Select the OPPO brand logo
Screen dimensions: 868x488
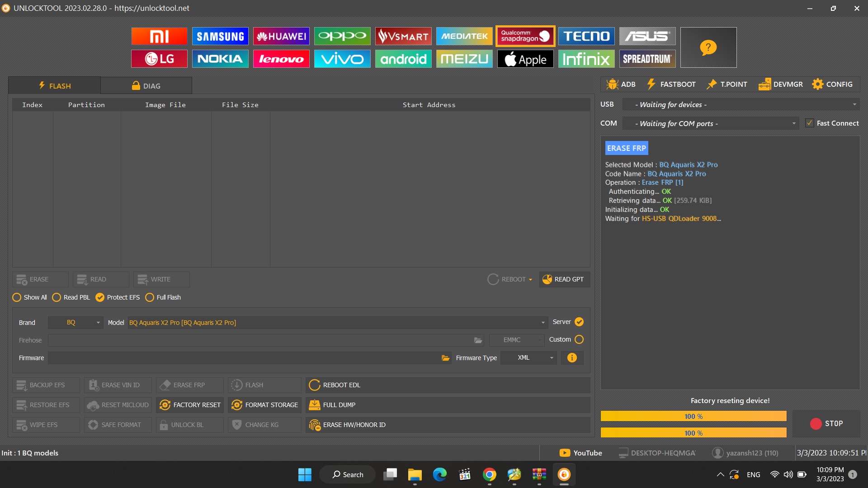[342, 36]
